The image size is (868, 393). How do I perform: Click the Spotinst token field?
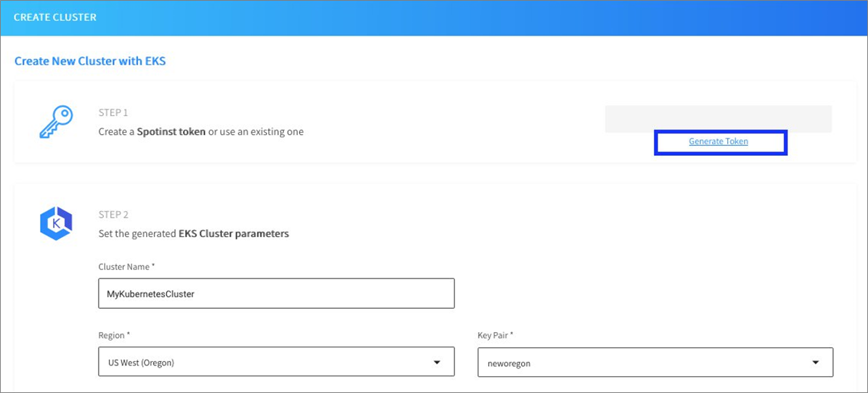718,119
